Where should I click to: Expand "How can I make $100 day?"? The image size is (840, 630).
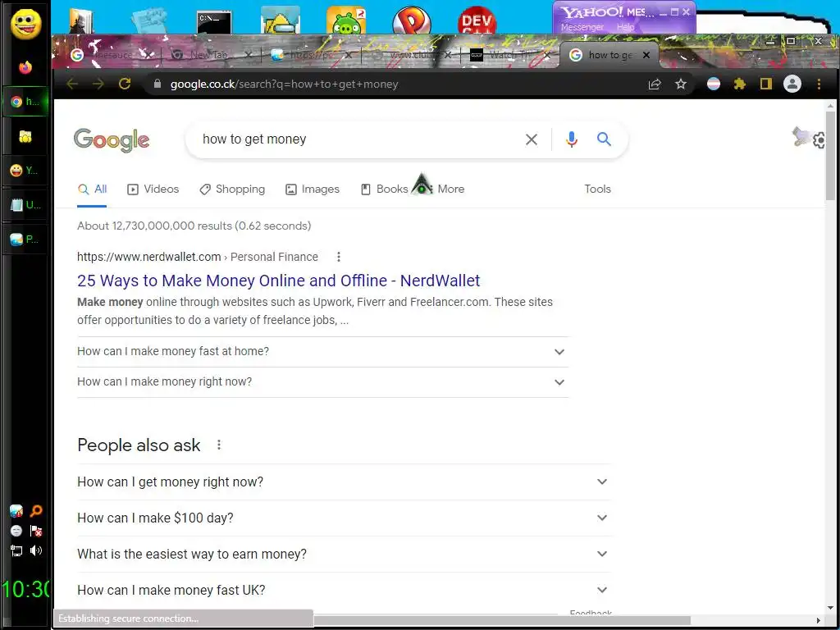[344, 518]
